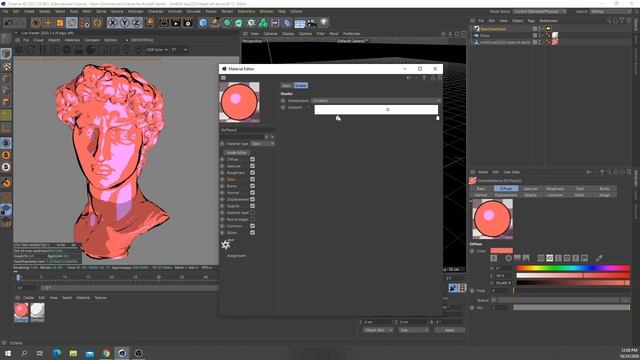The height and width of the screenshot is (360, 640).
Task: Open the Interpolation dropdown in Material Editor
Action: coord(376,100)
